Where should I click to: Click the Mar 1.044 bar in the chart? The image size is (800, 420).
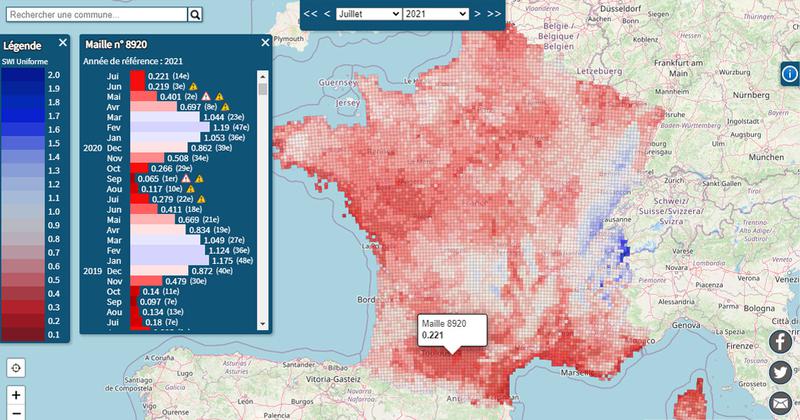coord(170,118)
